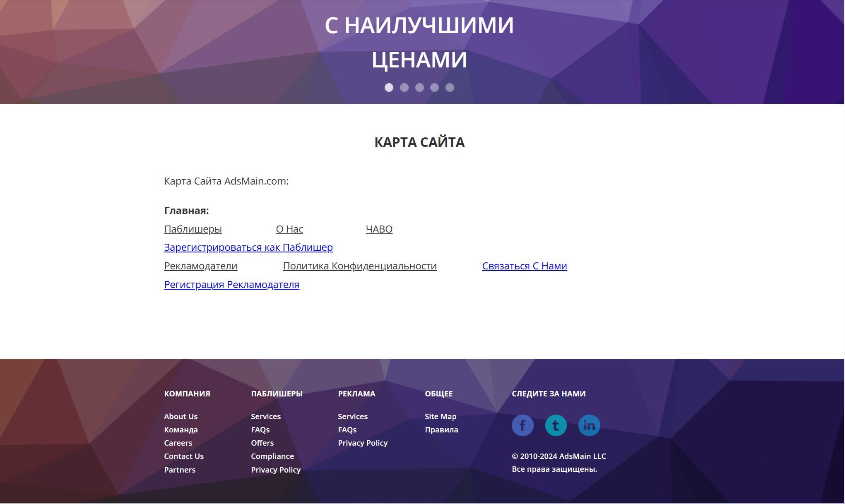Jump to the third carousel dot
Viewport: 845px width, 504px height.
click(x=419, y=88)
